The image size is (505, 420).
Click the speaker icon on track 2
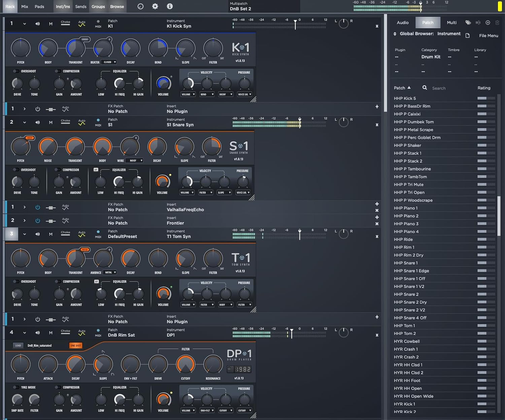tap(37, 122)
